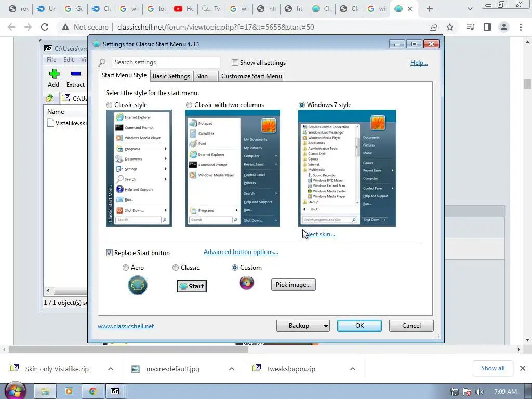The height and width of the screenshot is (399, 532).
Task: Click the Chrome media control icon
Action: pos(471,27)
